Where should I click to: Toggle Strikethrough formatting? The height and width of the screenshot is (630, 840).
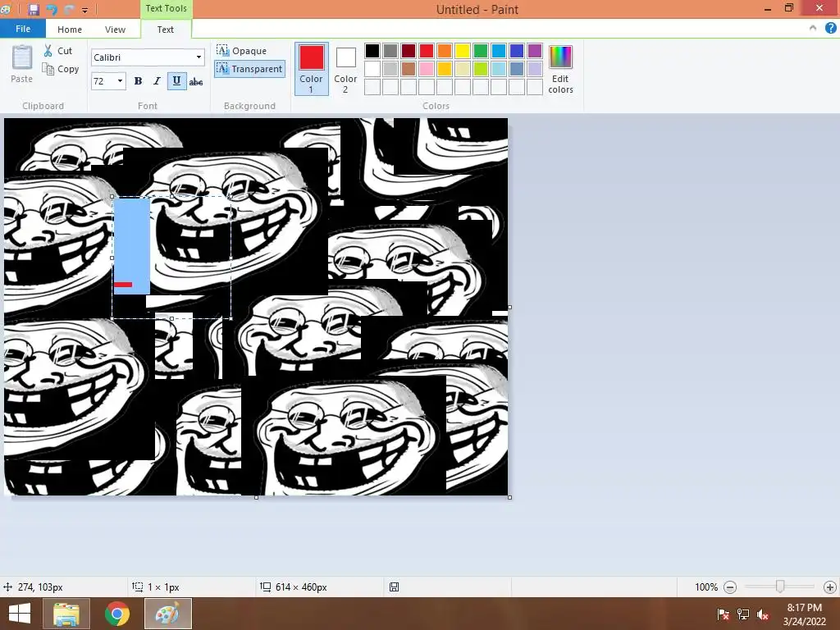pyautogui.click(x=196, y=81)
